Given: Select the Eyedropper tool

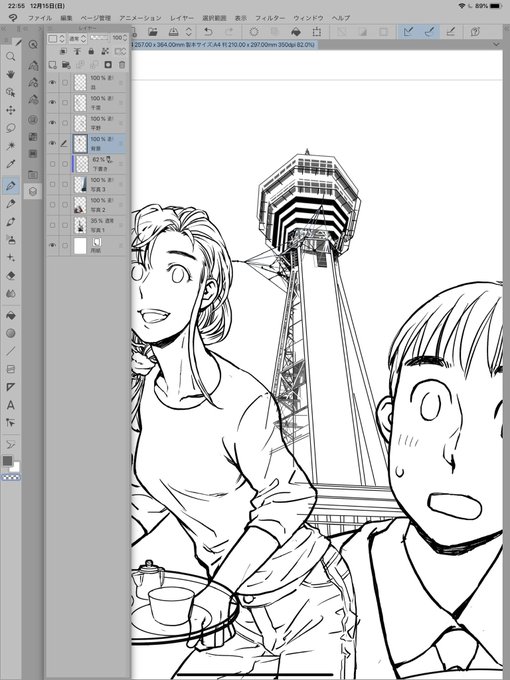Looking at the screenshot, I should 11,164.
